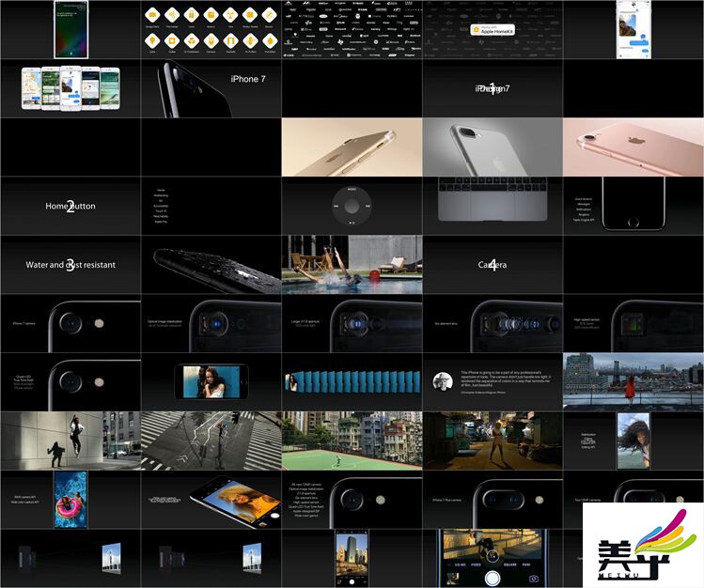This screenshot has height=588, width=704.
Task: Click next-track on the iPod click wheel
Action: click(368, 207)
